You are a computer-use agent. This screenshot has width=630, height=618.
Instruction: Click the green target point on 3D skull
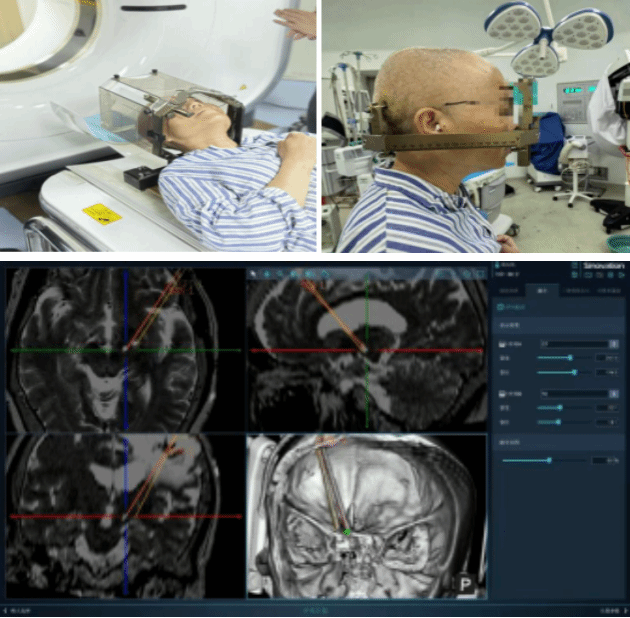pos(347,532)
